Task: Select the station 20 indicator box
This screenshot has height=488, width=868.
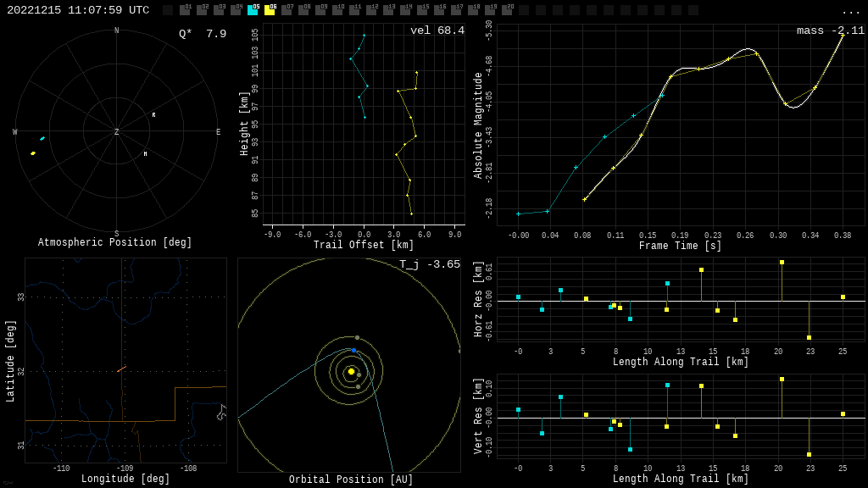Action: tap(507, 10)
